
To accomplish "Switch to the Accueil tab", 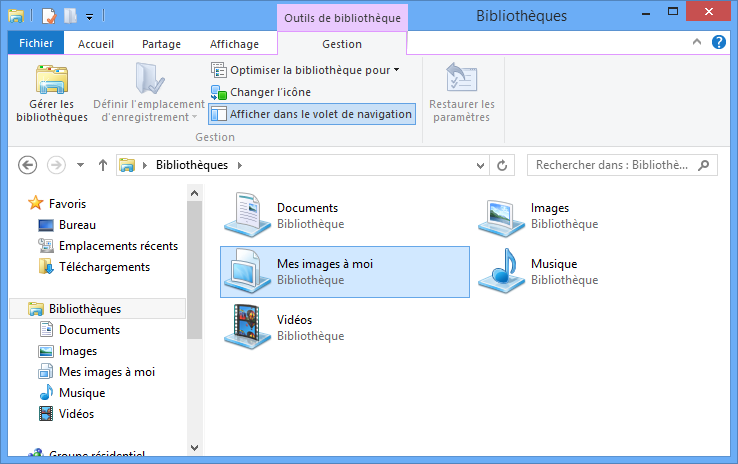I will coord(96,44).
